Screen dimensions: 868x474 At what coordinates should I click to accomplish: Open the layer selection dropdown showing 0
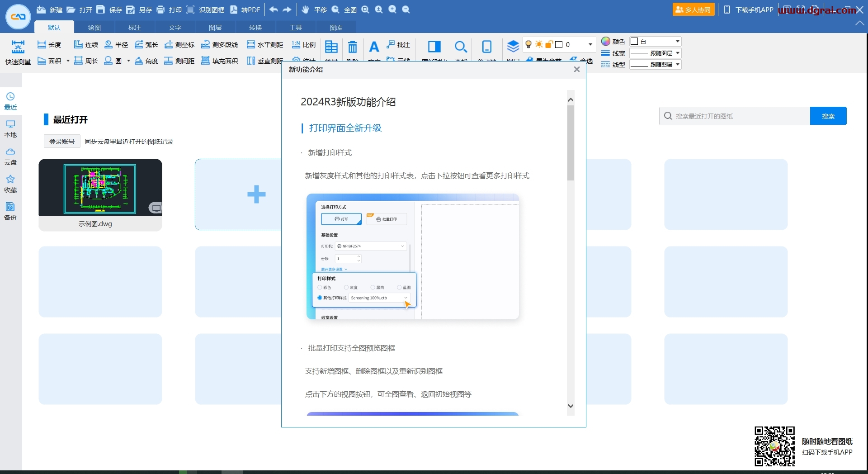[x=589, y=44]
